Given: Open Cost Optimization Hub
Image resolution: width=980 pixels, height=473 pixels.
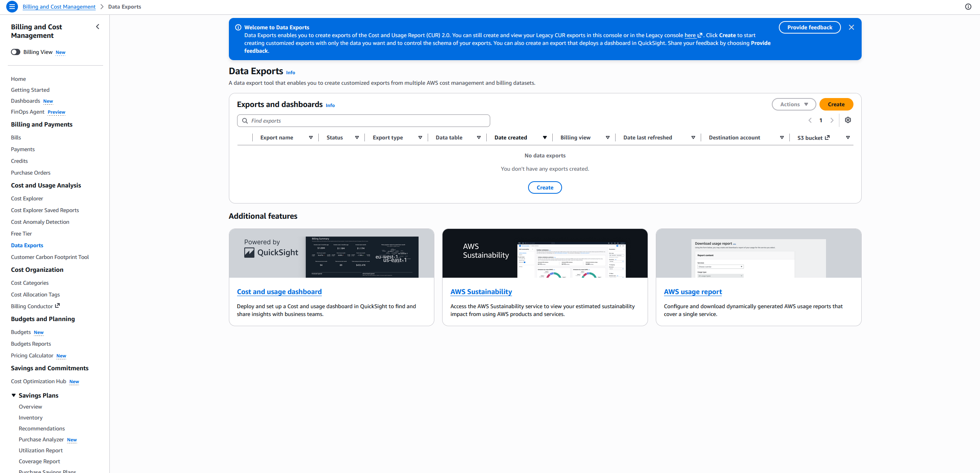Looking at the screenshot, I should [38, 381].
